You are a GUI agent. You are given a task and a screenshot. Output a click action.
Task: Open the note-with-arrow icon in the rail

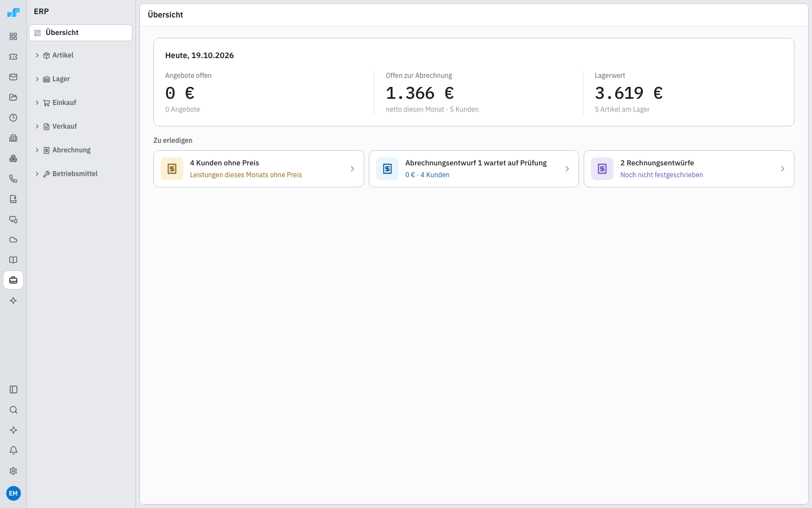click(14, 199)
